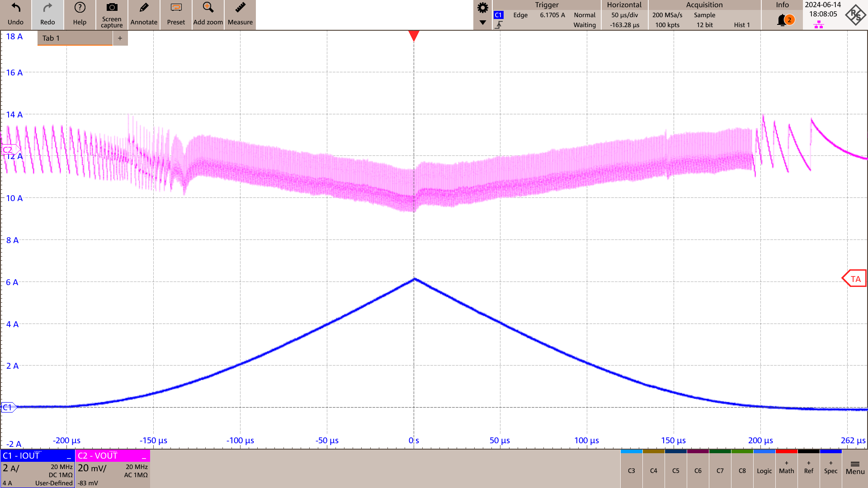Click the Undo arrow icon
The height and width of the screenshot is (488, 868).
click(x=15, y=8)
